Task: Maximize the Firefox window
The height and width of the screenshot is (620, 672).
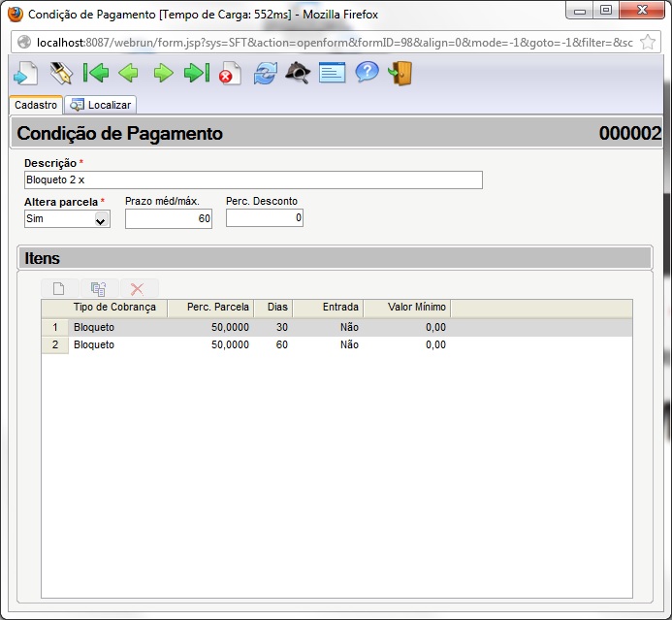Action: [606, 11]
